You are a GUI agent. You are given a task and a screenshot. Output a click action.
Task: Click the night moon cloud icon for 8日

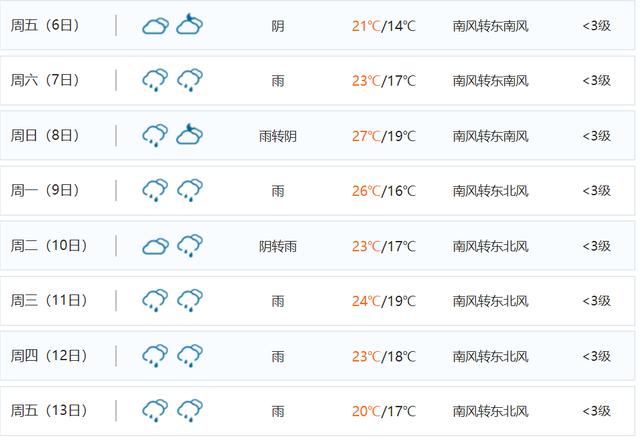tap(189, 134)
